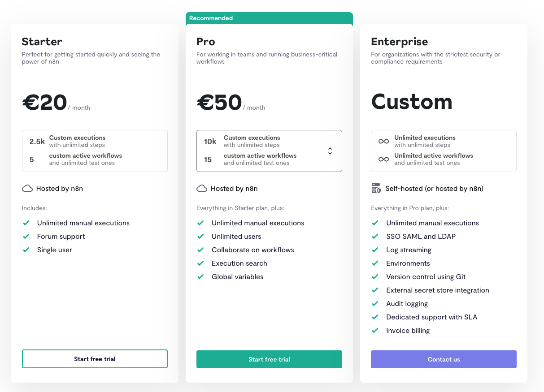
Task: Click the down arrow to decrease Pro executions
Action: (x=330, y=154)
